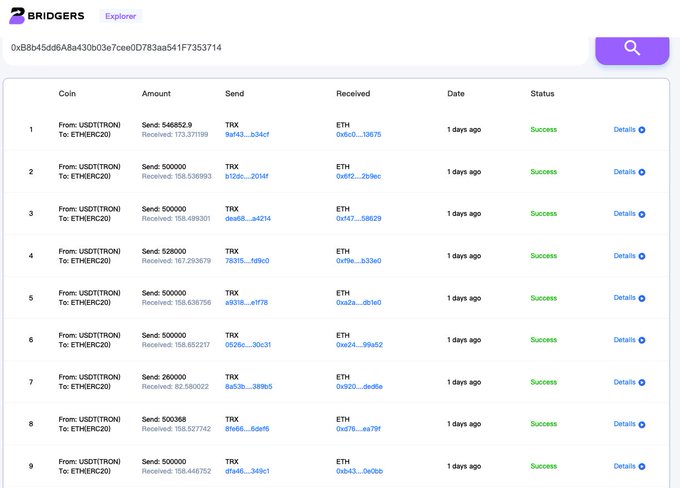Image resolution: width=680 pixels, height=488 pixels.
Task: Click the Bridgers logo icon
Action: click(18, 16)
